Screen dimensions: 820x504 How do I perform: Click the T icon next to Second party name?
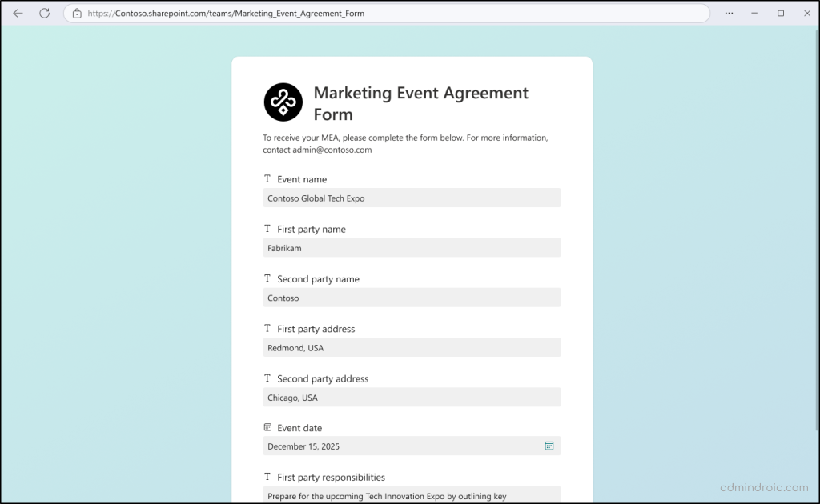[x=267, y=278]
